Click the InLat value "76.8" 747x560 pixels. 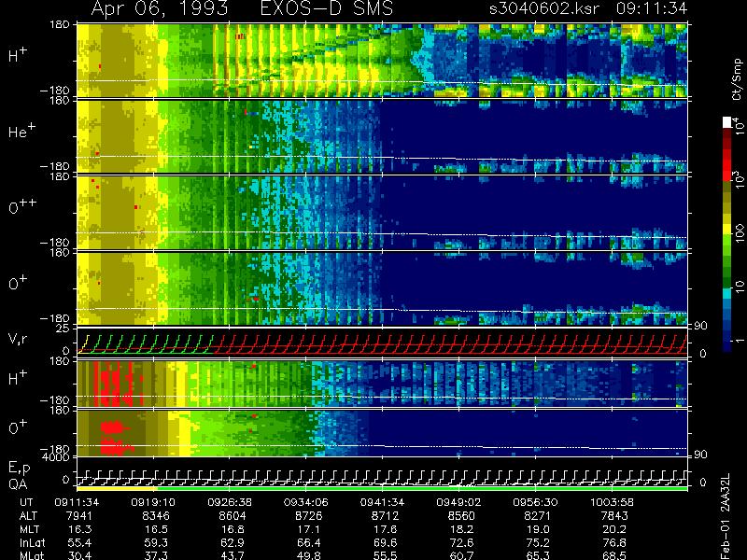[x=614, y=542]
